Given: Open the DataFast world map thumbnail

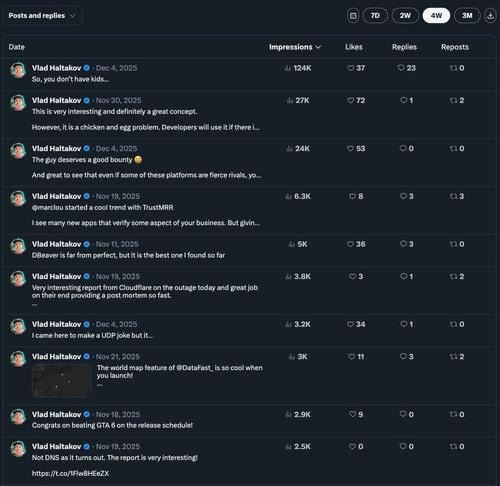Looking at the screenshot, I should [x=62, y=380].
